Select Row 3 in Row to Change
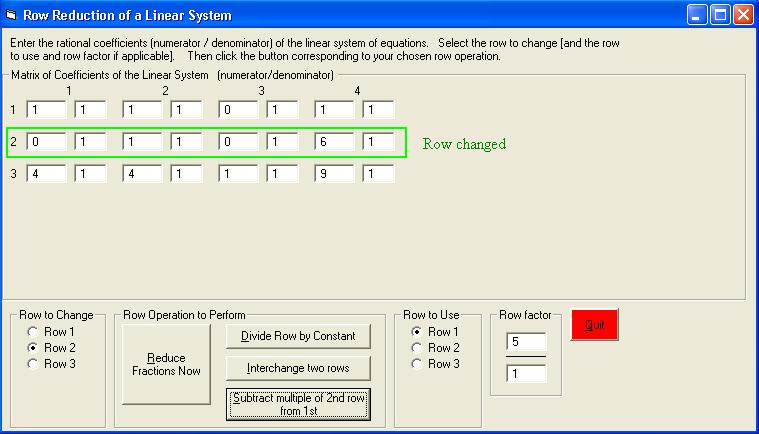 [x=51, y=364]
